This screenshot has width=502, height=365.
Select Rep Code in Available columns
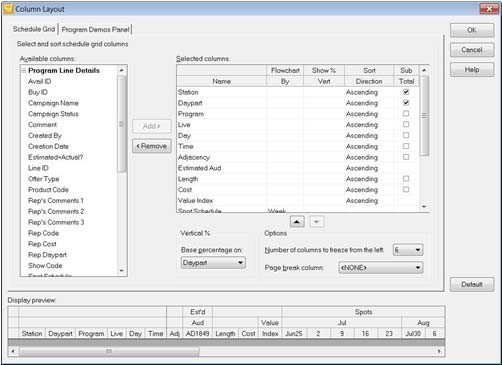(x=43, y=233)
